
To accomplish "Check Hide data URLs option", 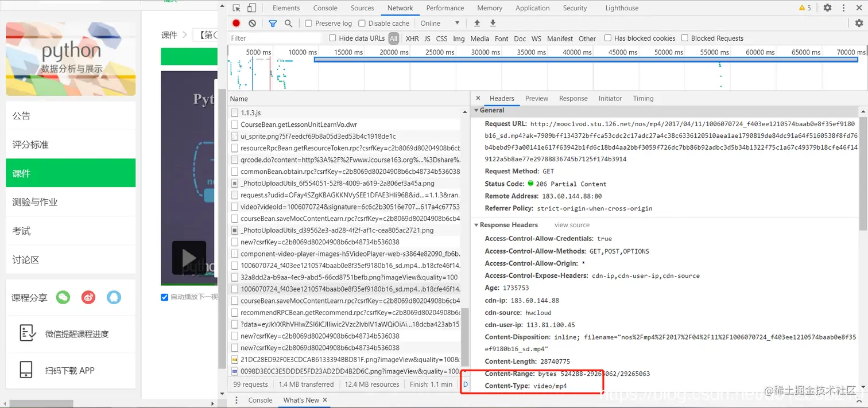I will click(332, 38).
